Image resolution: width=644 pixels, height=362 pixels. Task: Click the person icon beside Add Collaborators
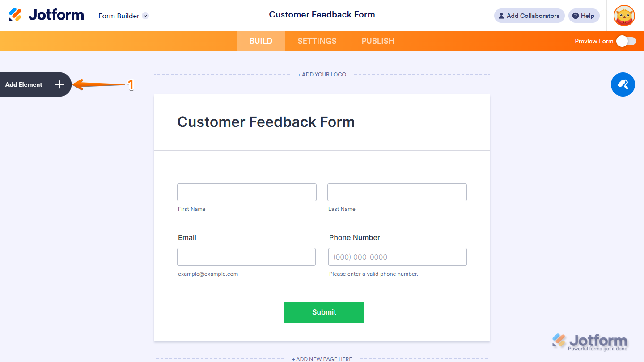pyautogui.click(x=500, y=16)
